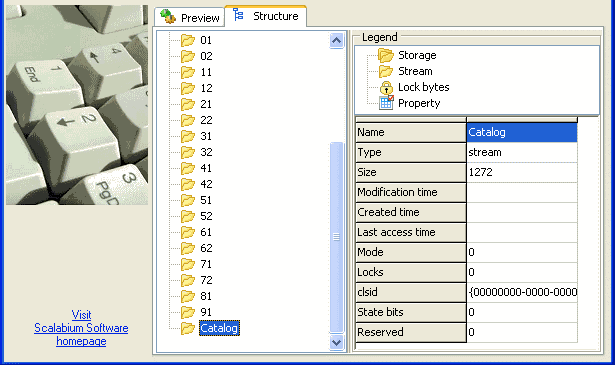Select tree item 71
615x365 pixels.
point(206,264)
